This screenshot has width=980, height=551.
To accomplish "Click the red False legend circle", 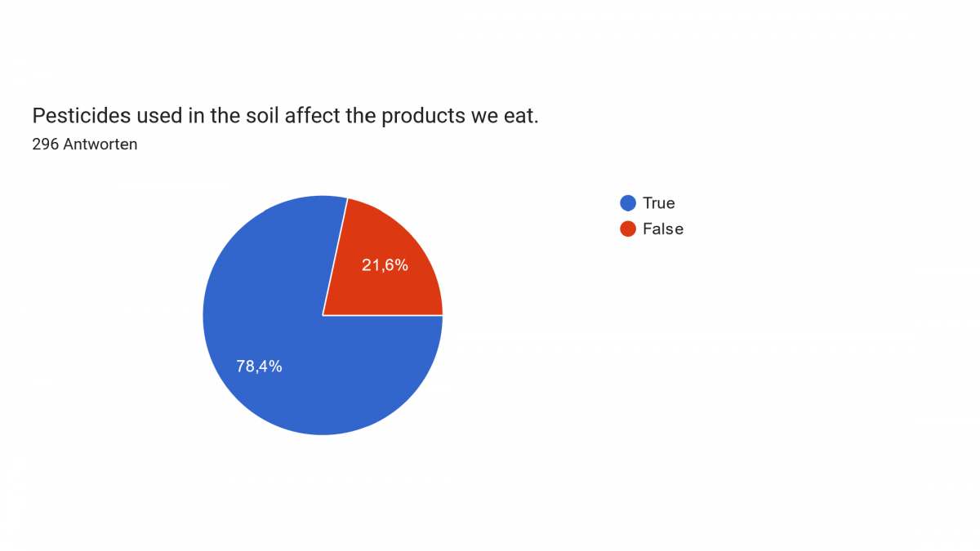I will coord(628,229).
